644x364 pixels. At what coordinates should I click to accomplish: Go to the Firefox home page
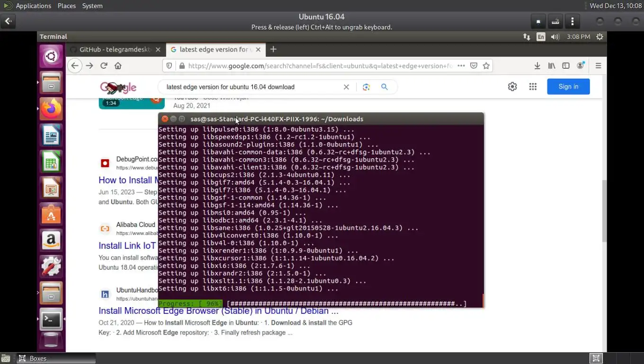pyautogui.click(x=118, y=66)
